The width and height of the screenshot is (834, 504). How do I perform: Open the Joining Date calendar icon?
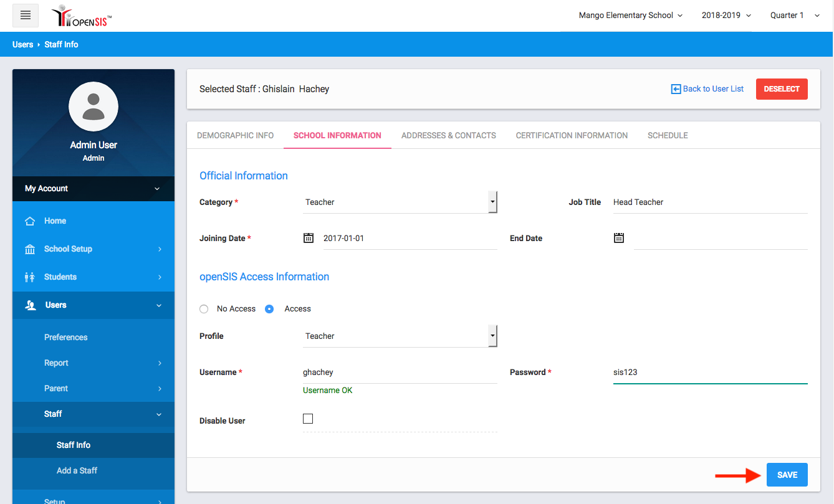point(309,238)
